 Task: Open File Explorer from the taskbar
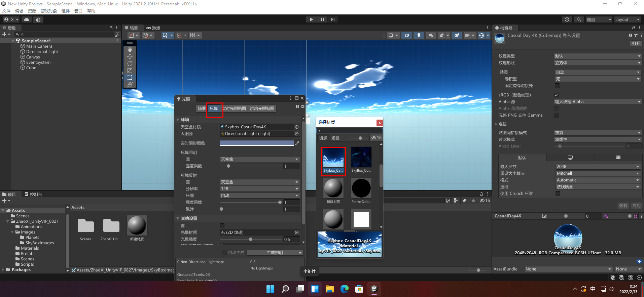tap(329, 289)
